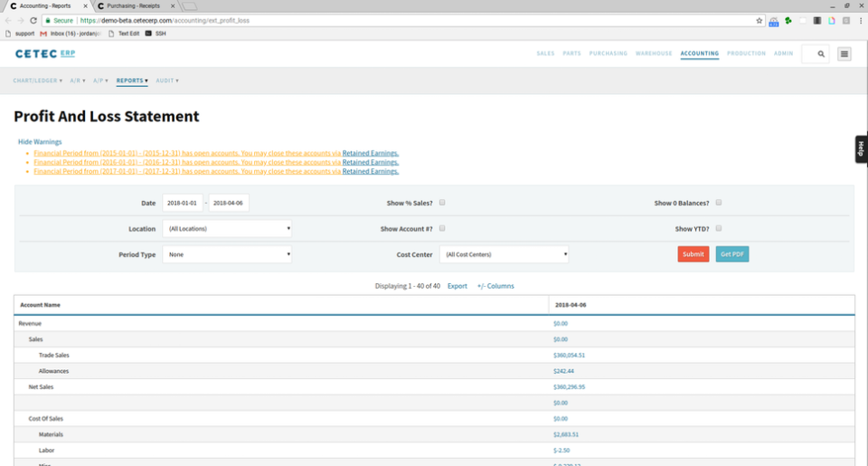
Task: Bookmark page with star icon
Action: (x=759, y=21)
